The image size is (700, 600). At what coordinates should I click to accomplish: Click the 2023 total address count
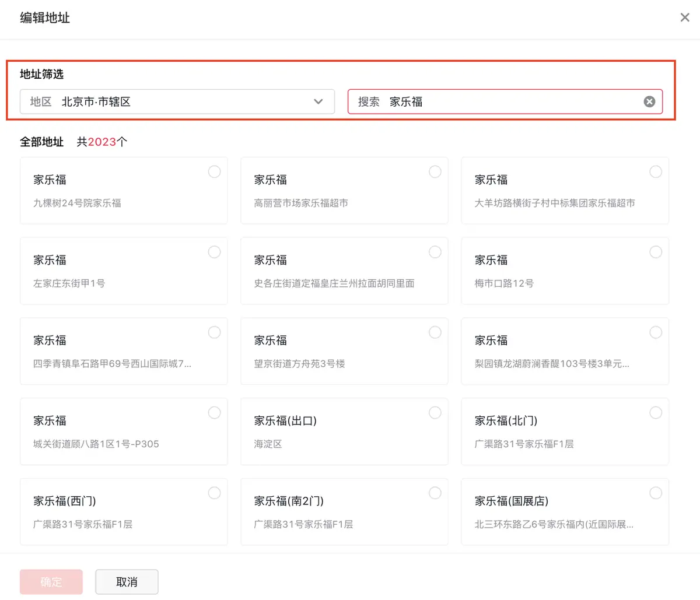(102, 142)
